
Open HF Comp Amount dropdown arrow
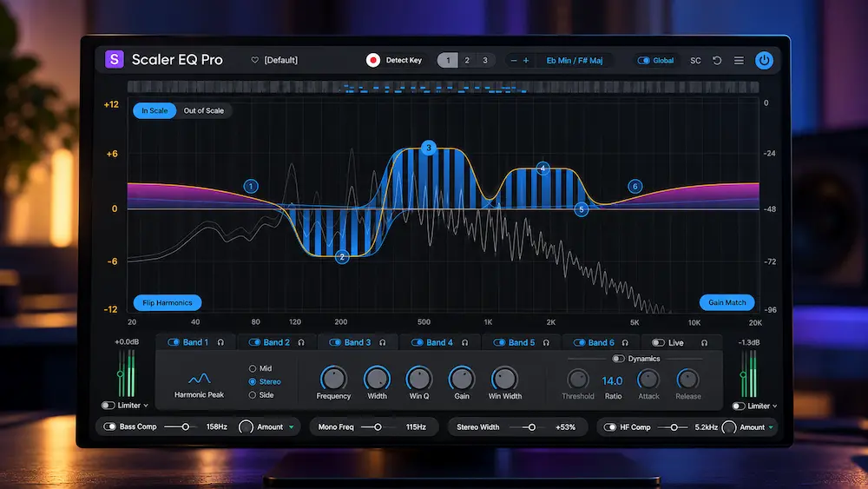771,427
